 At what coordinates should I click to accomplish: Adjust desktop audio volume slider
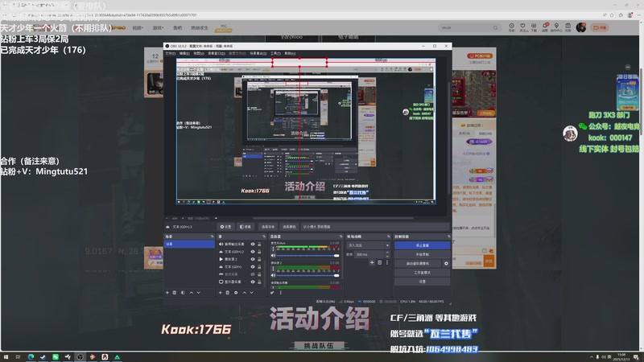308,256
